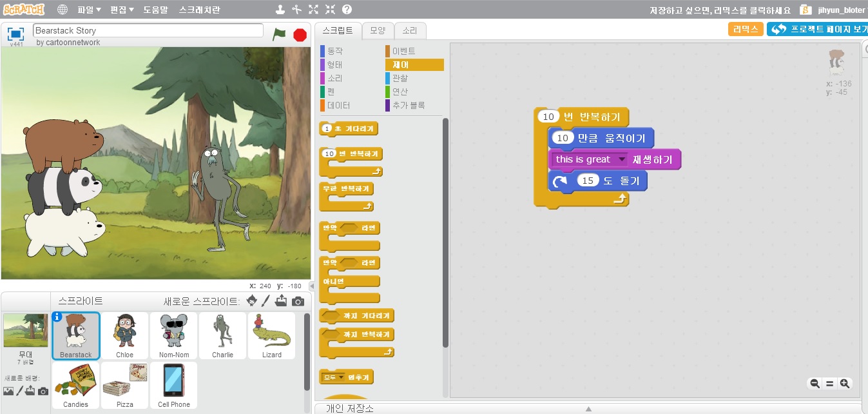Switch to the 스크립트 tab

tap(338, 30)
